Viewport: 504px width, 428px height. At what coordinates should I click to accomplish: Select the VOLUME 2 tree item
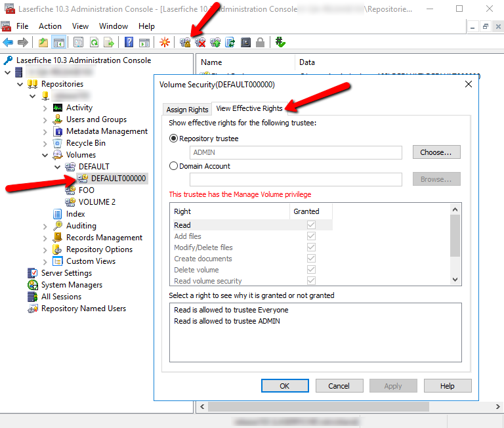tap(96, 202)
